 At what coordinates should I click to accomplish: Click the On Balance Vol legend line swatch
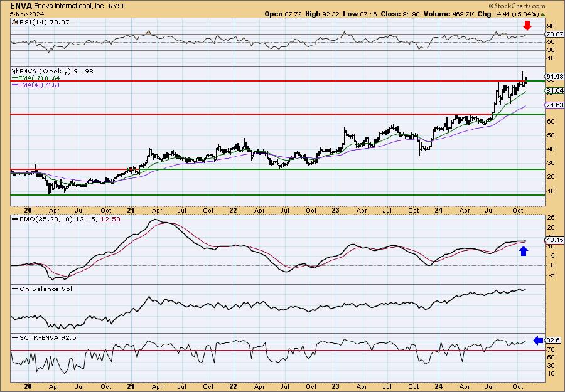15,289
